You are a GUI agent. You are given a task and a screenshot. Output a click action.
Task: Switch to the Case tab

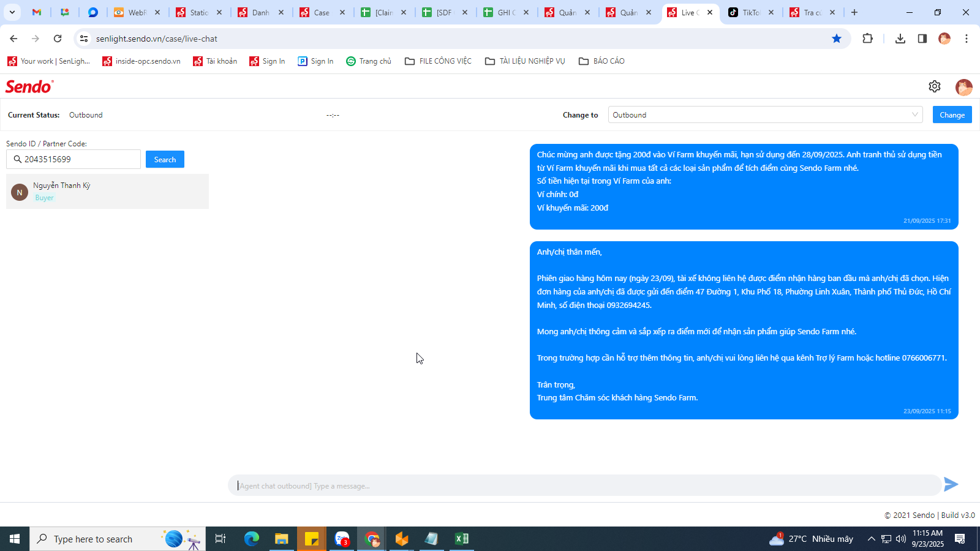[x=322, y=12]
